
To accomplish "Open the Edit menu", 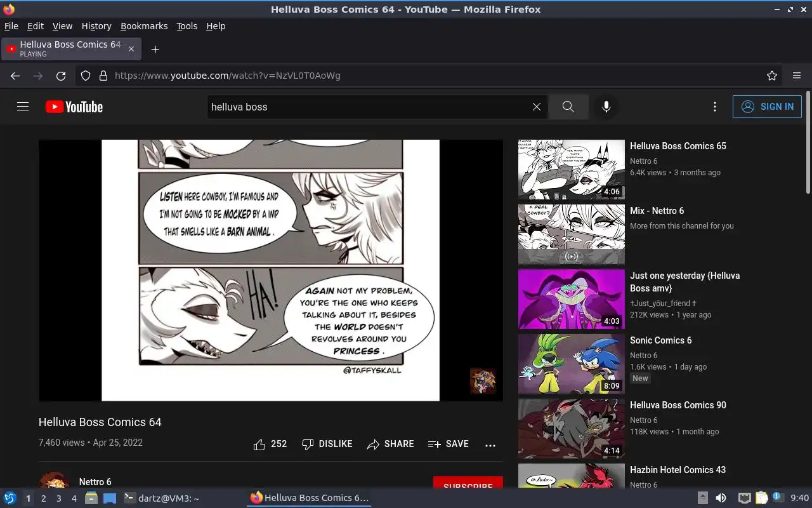I will (x=36, y=26).
